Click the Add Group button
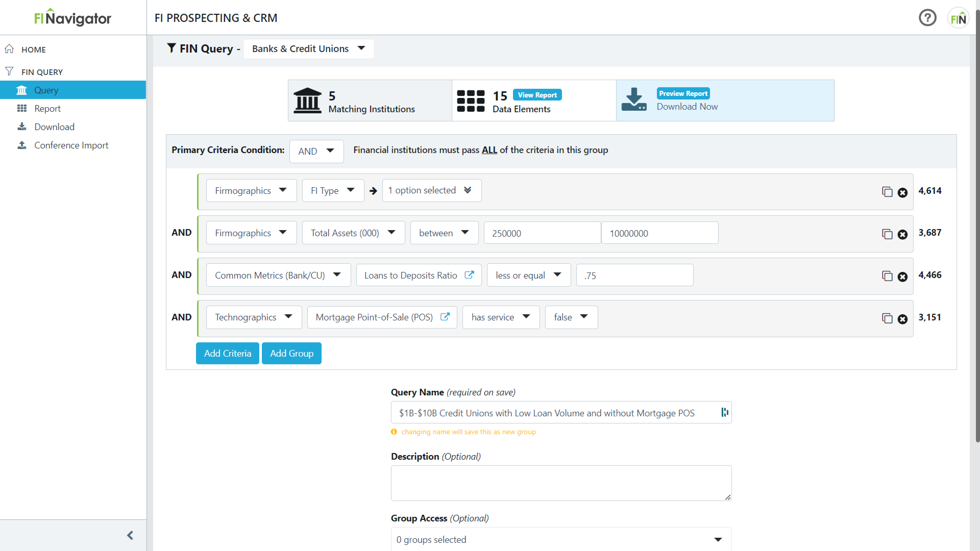 pyautogui.click(x=291, y=353)
